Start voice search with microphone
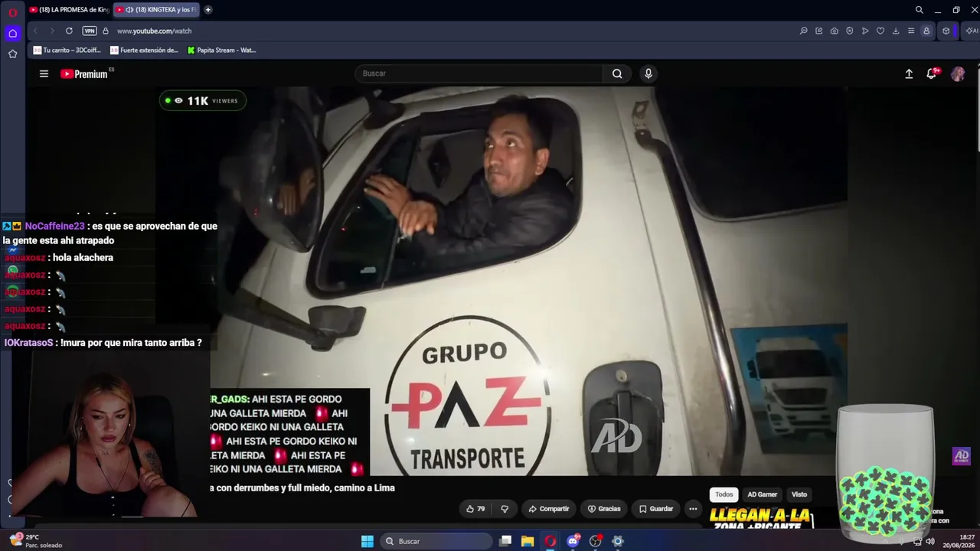This screenshot has height=551, width=980. [x=648, y=73]
